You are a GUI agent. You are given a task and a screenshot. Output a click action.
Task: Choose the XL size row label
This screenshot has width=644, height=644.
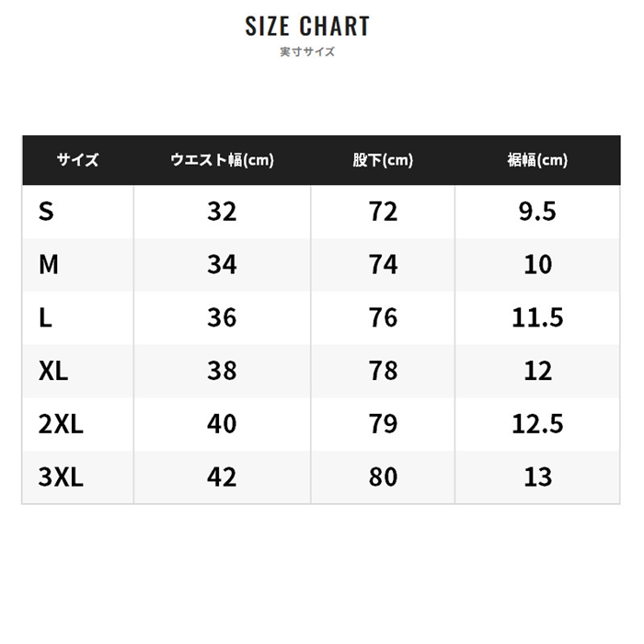53,371
